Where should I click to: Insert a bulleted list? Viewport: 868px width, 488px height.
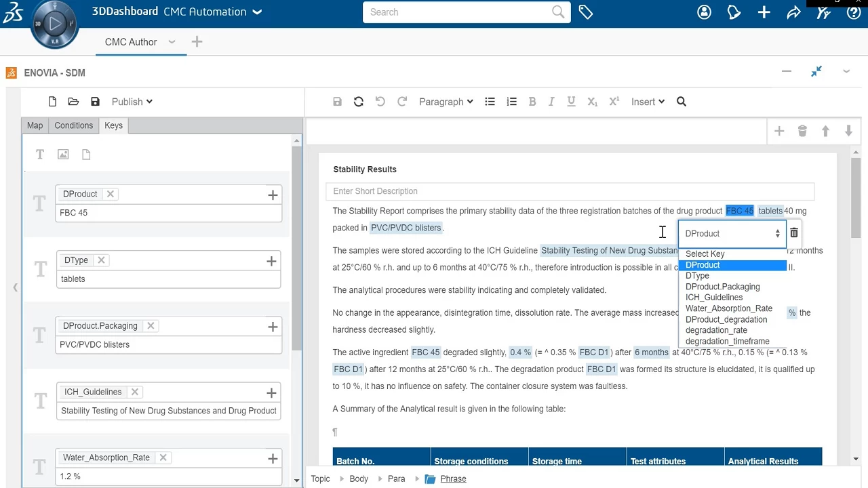click(490, 102)
